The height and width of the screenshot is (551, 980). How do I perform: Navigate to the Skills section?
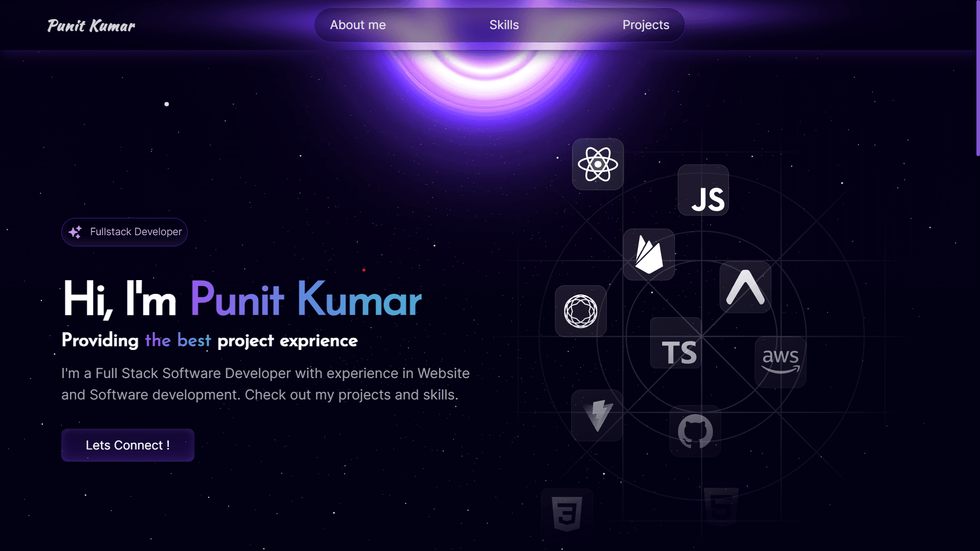coord(504,24)
